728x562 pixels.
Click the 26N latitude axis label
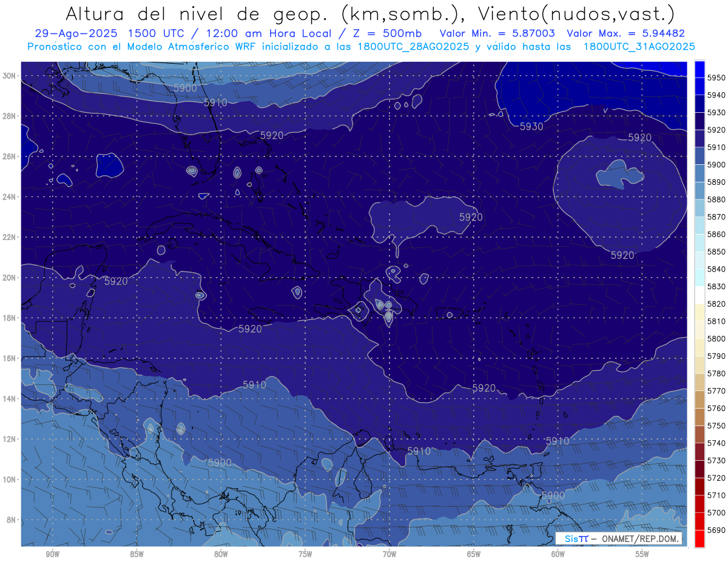point(8,156)
